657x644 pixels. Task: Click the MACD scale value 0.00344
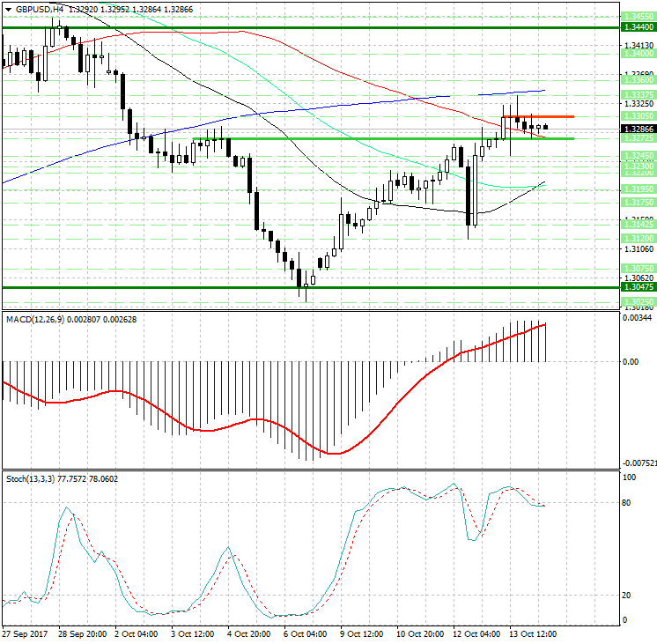coord(637,318)
